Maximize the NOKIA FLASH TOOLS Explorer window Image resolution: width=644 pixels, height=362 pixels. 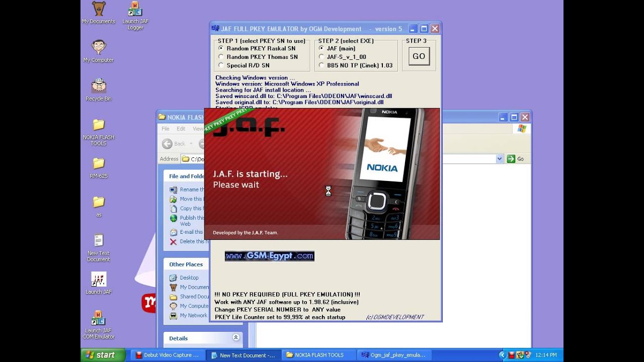point(514,117)
